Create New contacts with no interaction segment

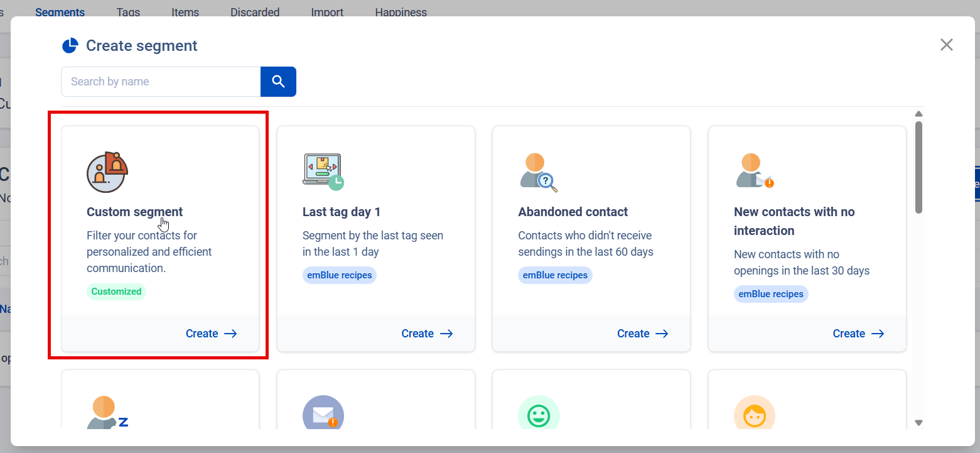pos(858,334)
